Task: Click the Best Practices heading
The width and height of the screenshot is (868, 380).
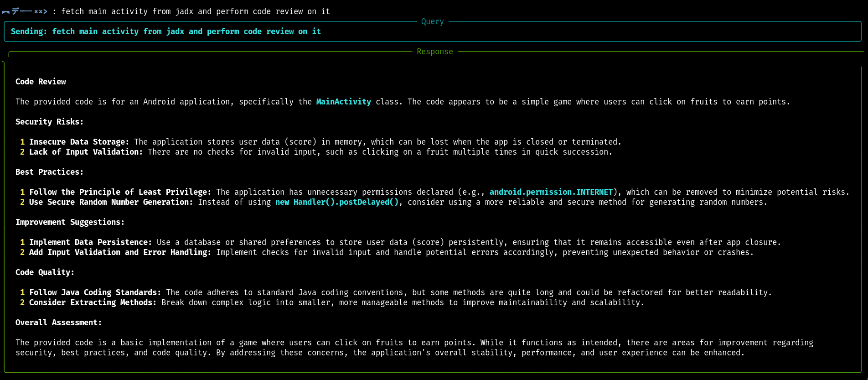Action: pos(49,172)
